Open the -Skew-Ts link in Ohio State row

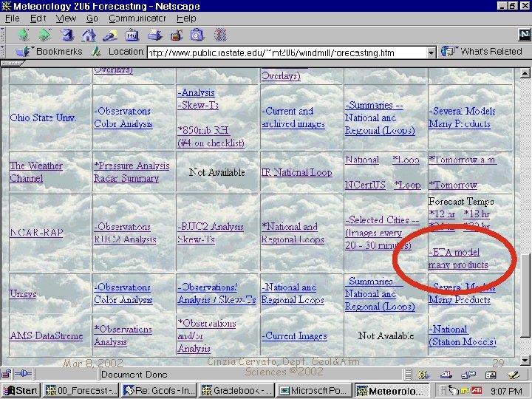[x=198, y=105]
